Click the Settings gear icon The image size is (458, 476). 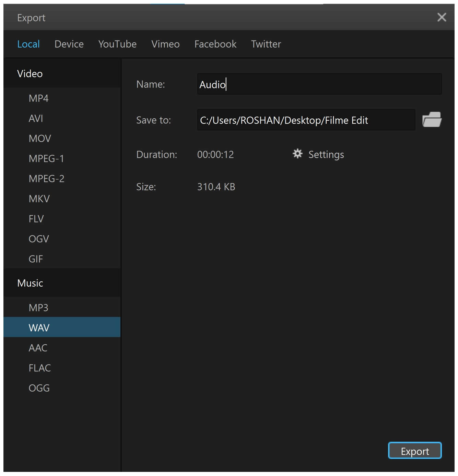point(297,154)
